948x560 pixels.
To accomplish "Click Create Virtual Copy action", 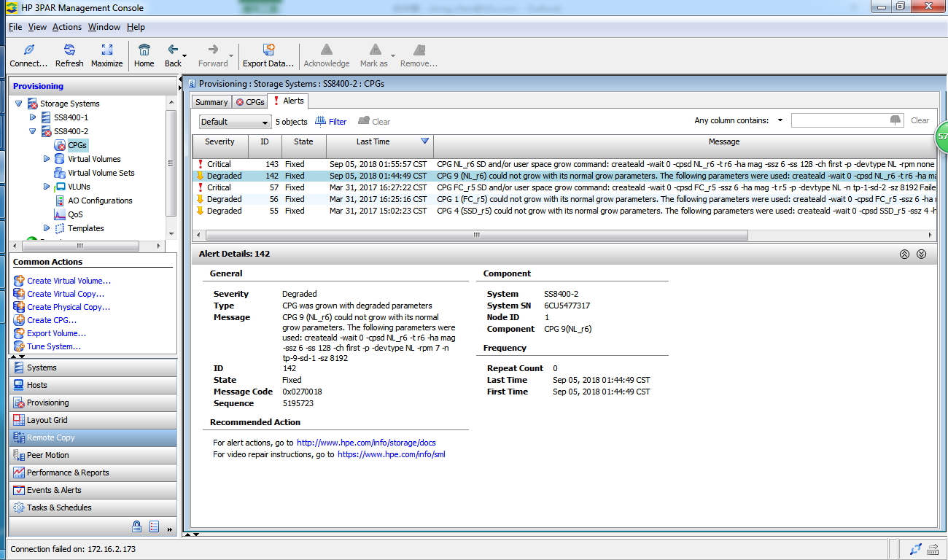I will [59, 294].
